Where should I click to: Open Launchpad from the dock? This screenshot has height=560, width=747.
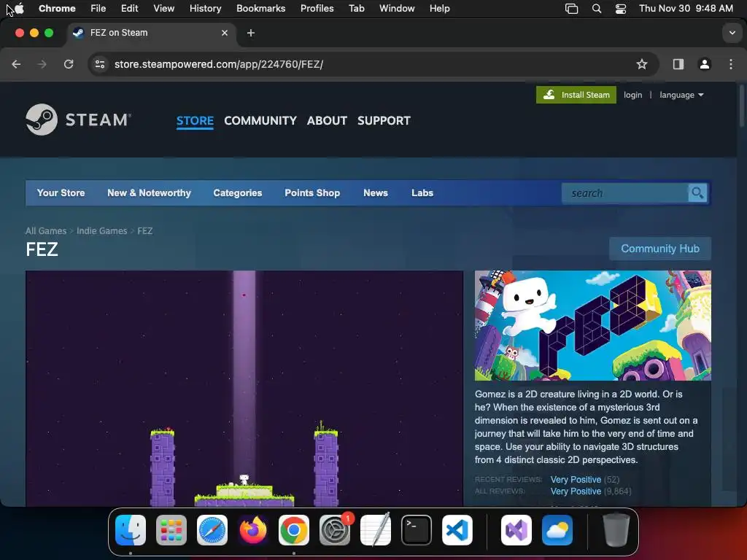pyautogui.click(x=171, y=530)
